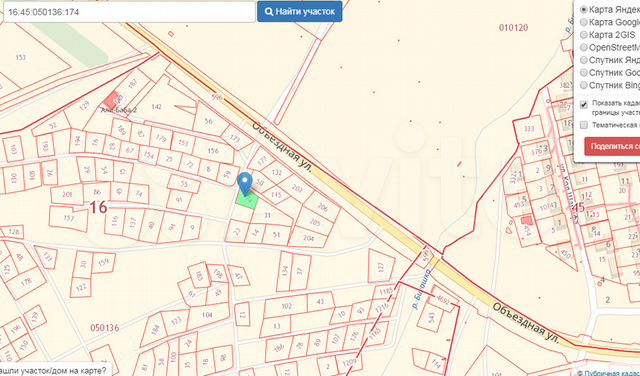Click the small red building on parcel 454
The image size is (640, 376).
click(527, 220)
